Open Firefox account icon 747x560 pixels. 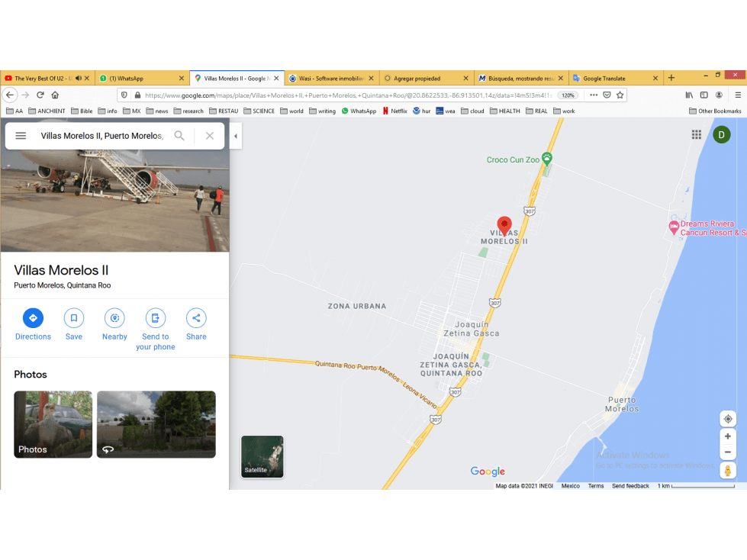(x=719, y=95)
